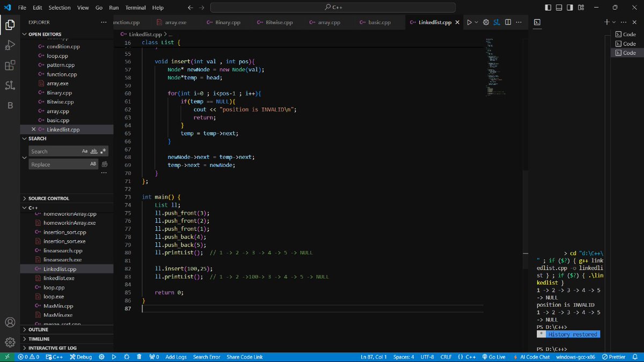Toggle the Panel layout button
The height and width of the screenshot is (362, 644).
(558, 8)
